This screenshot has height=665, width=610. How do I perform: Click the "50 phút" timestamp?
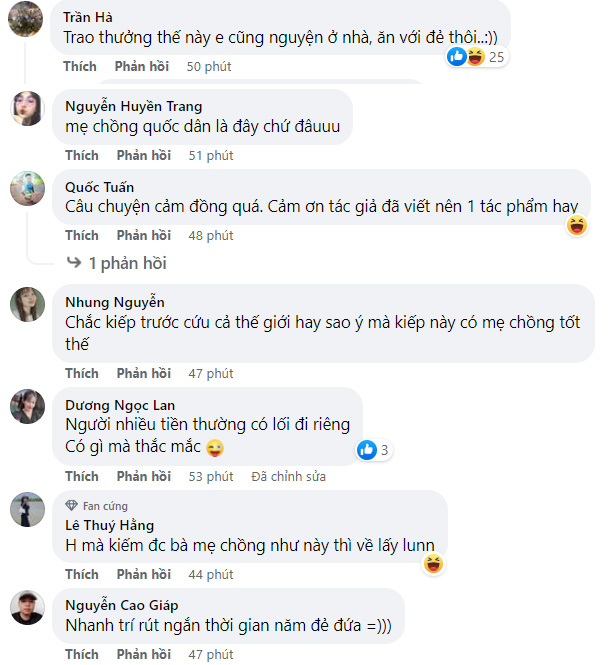pyautogui.click(x=209, y=66)
